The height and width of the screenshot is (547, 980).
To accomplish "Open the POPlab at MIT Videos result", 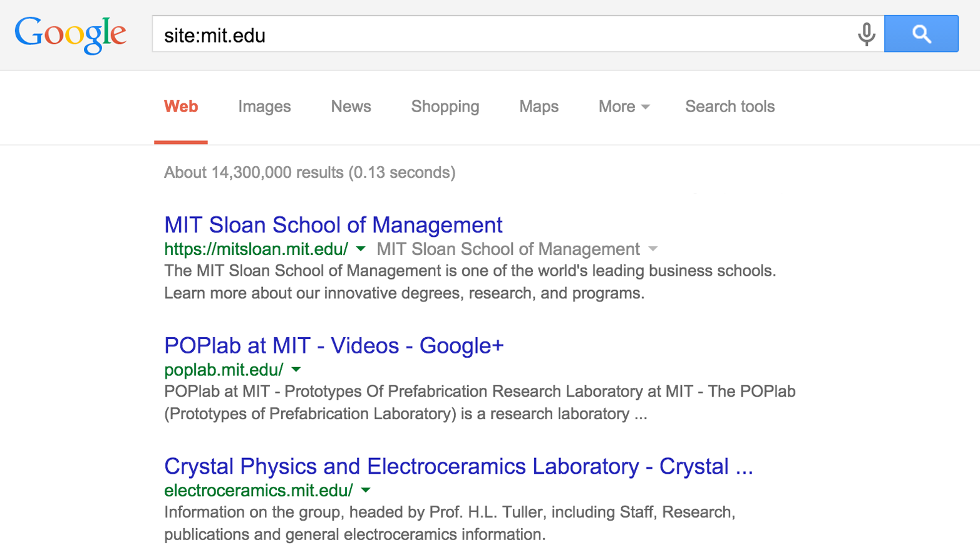I will (333, 345).
